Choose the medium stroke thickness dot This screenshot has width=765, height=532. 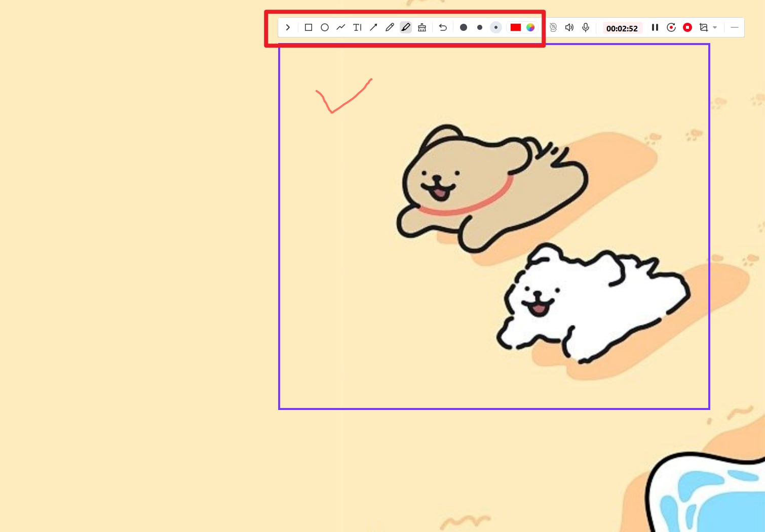(x=480, y=27)
